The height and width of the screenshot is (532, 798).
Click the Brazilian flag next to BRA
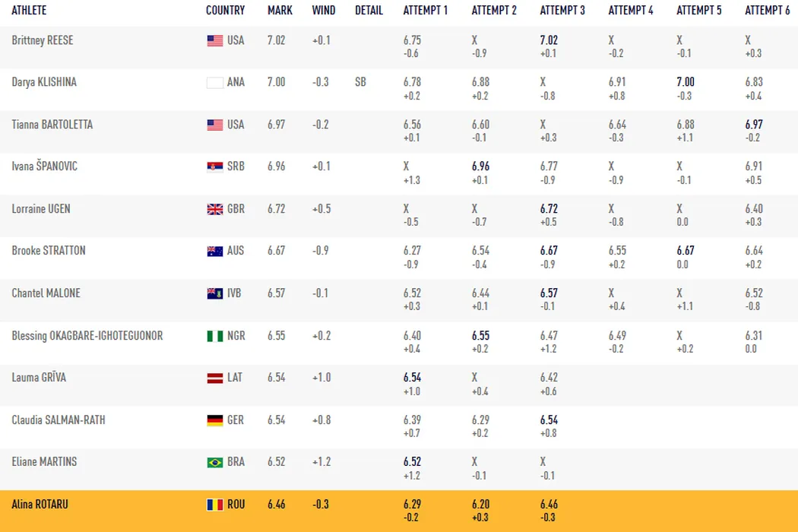tap(215, 462)
